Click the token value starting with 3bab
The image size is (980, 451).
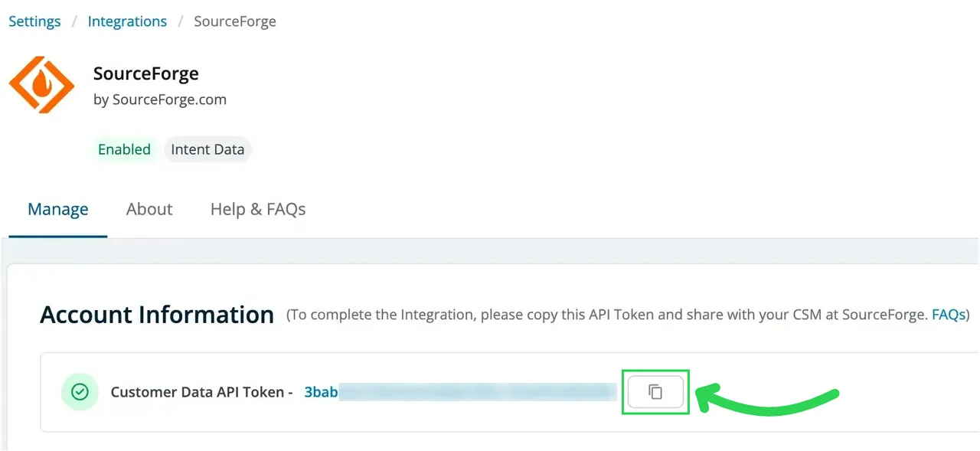pos(320,391)
